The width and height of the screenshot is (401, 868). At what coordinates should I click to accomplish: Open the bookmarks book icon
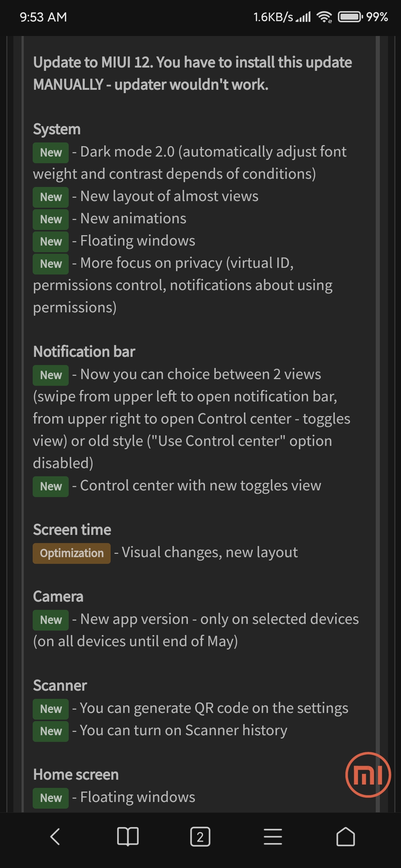click(128, 837)
